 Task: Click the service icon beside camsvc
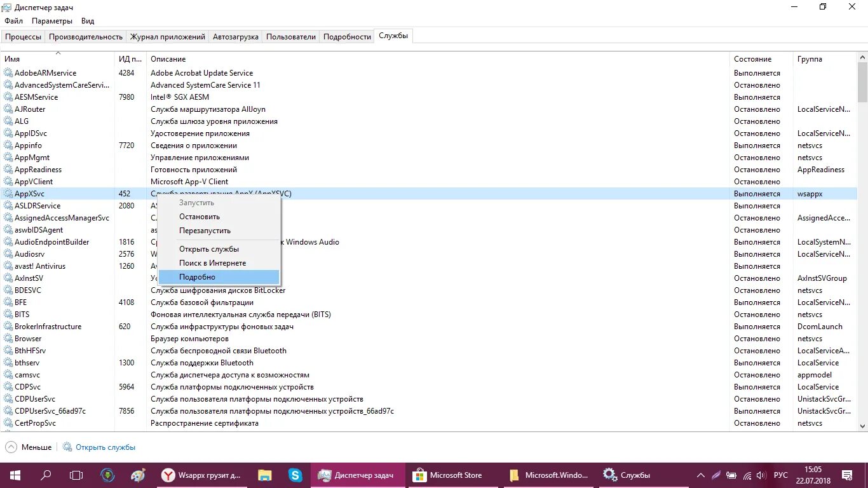pyautogui.click(x=8, y=375)
